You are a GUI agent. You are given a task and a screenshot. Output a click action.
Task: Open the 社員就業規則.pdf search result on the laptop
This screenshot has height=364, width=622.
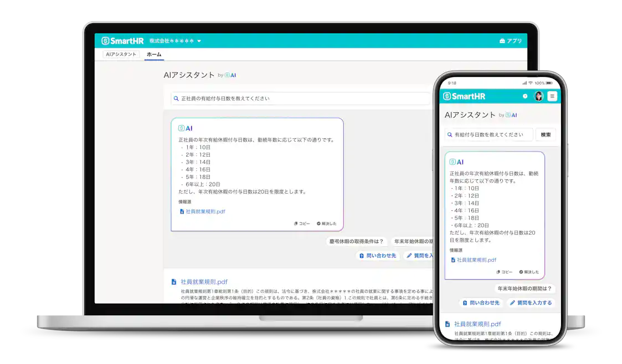pos(204,282)
